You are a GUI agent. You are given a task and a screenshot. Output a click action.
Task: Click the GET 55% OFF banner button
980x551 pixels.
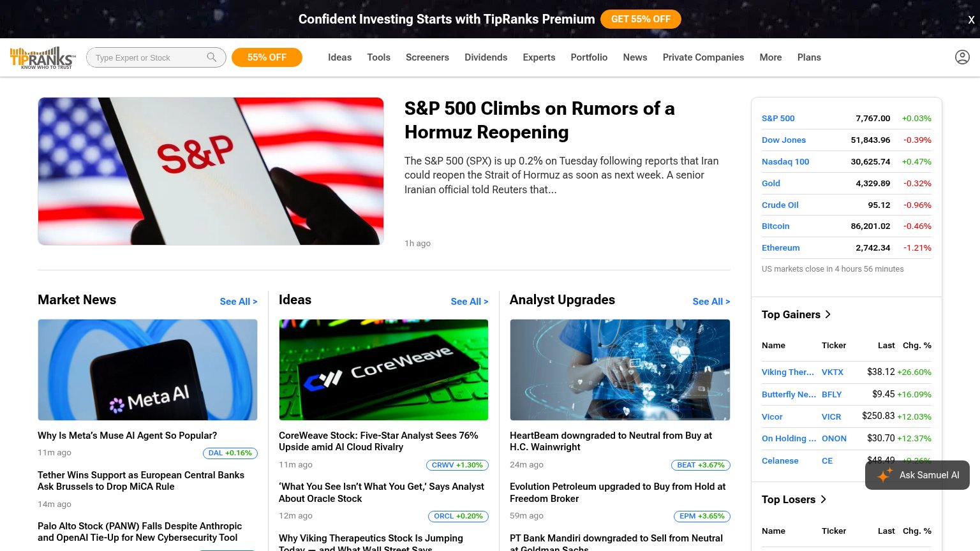tap(641, 19)
